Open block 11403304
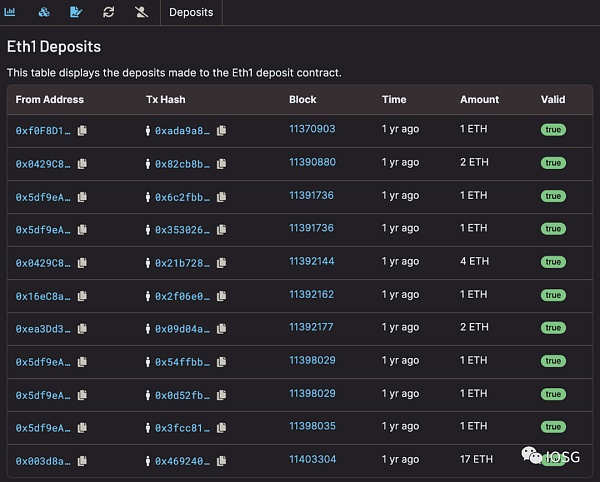 click(313, 459)
